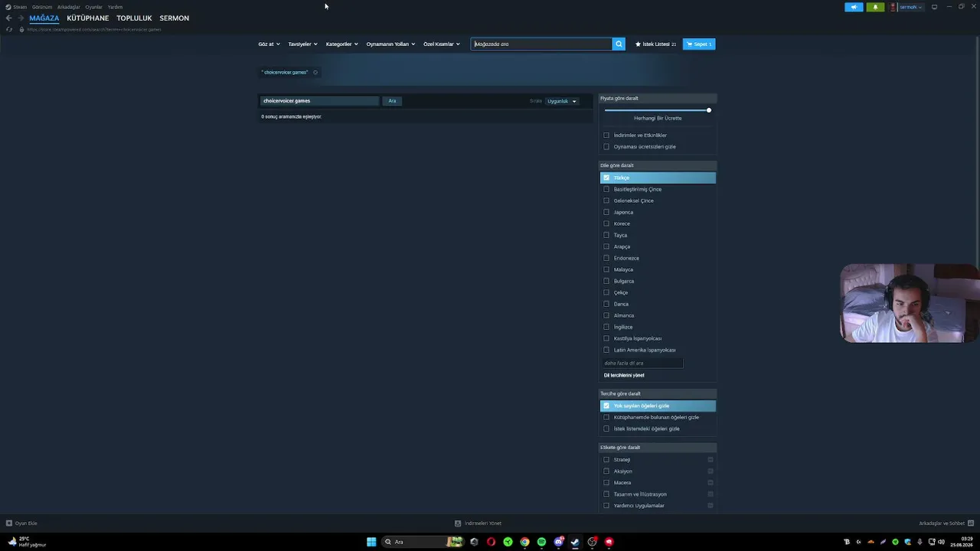The image size is (980, 551).
Task: Open Discord from taskbar
Action: [x=559, y=542]
